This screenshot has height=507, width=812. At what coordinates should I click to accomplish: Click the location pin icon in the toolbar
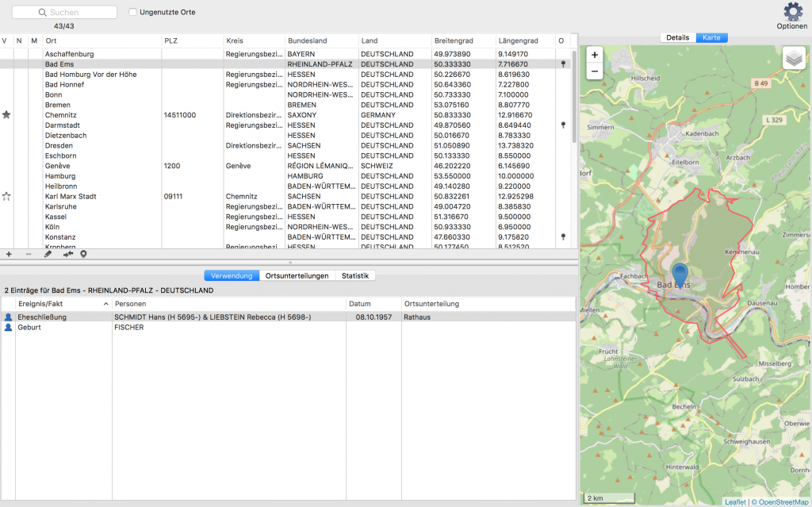pos(84,254)
